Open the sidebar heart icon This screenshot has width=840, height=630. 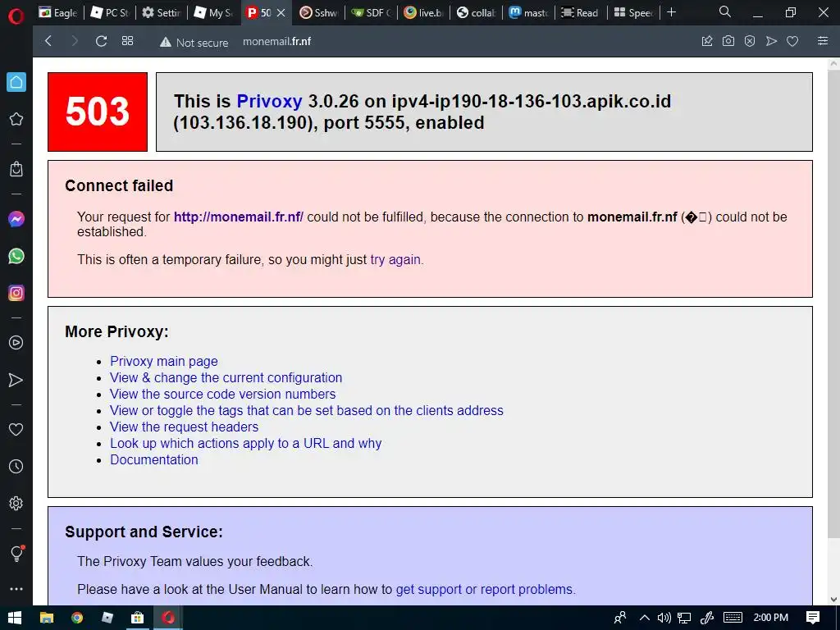(16, 429)
